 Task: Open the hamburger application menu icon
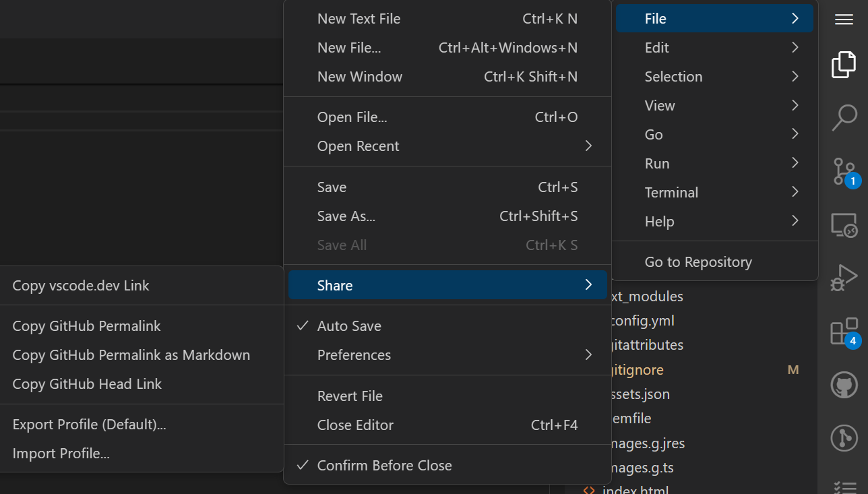844,20
